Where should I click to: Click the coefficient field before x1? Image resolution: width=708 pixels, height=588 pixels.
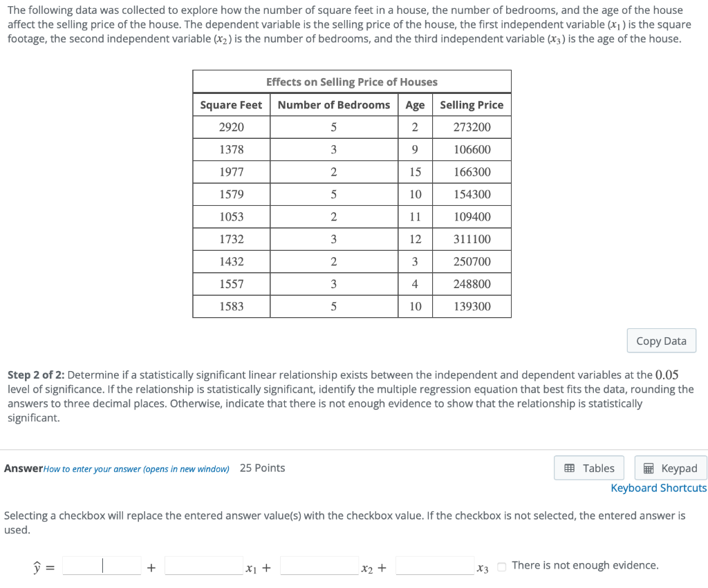coord(204,566)
